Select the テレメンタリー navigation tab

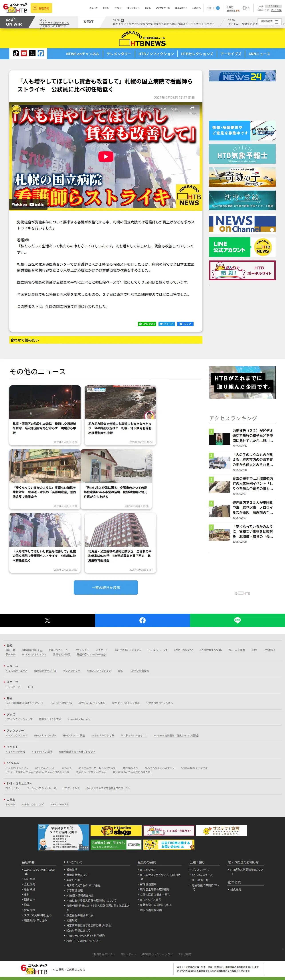pyautogui.click(x=119, y=54)
